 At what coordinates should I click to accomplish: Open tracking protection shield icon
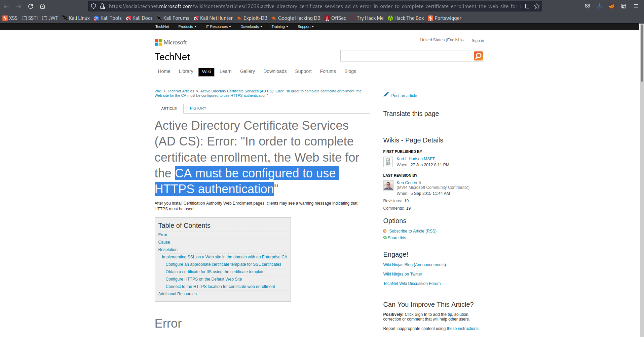click(93, 6)
